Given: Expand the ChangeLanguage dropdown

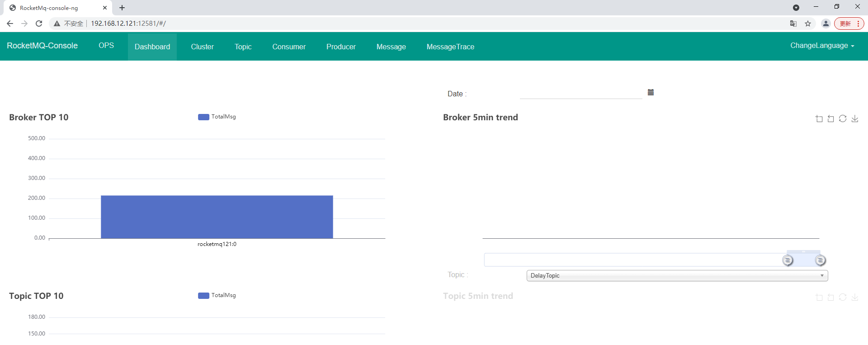Looking at the screenshot, I should click(822, 46).
